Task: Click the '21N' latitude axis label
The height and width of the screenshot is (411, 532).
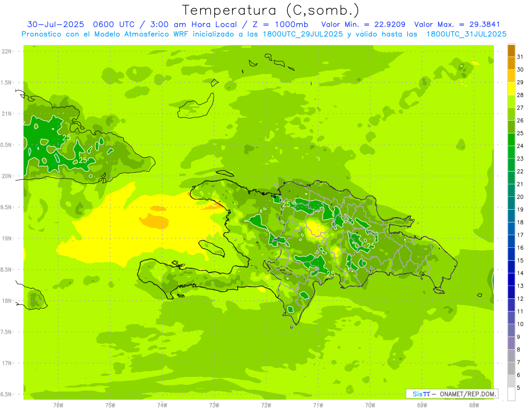Action: [6, 114]
